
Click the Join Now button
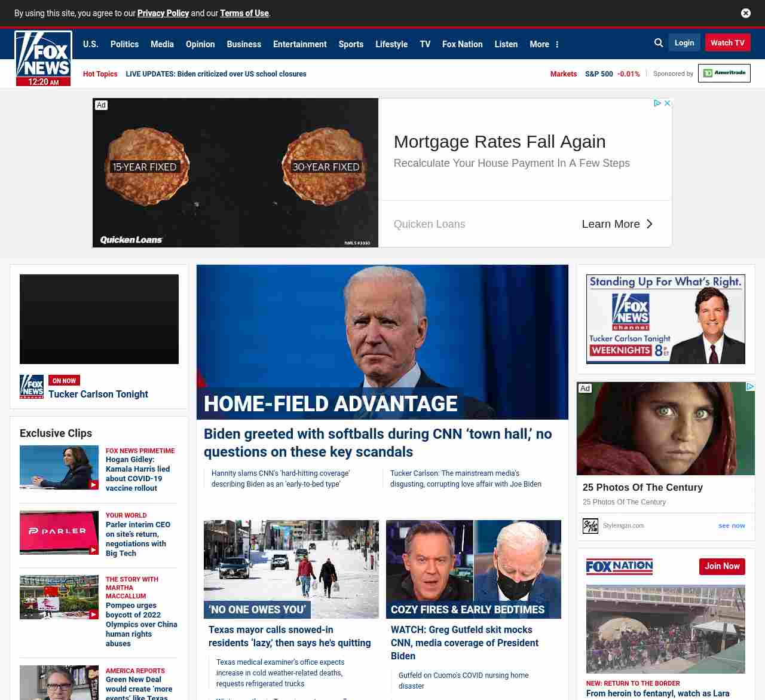(722, 566)
